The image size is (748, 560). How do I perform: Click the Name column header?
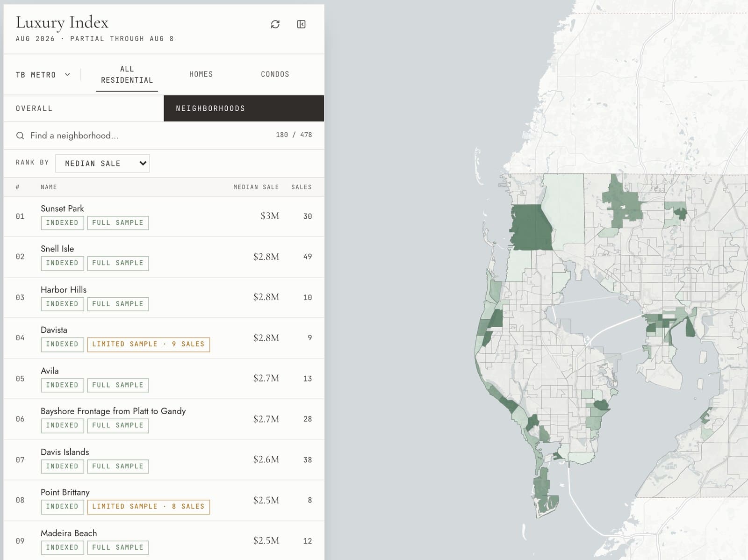coord(49,187)
